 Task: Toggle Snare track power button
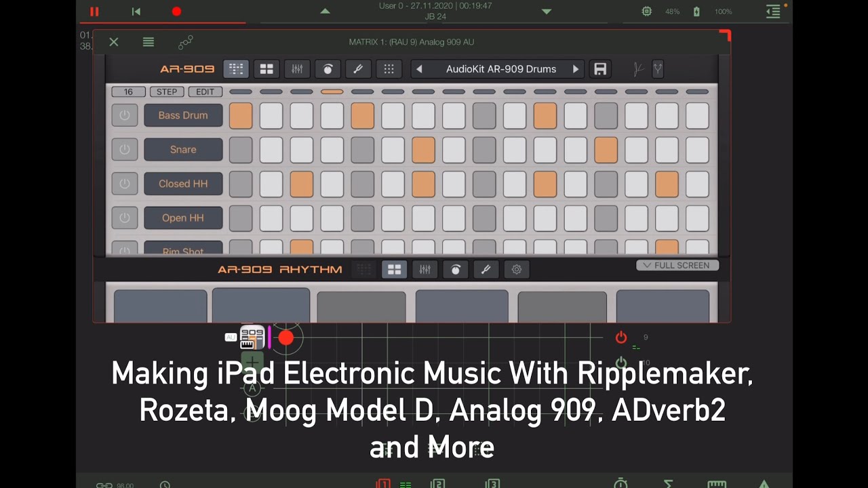tap(124, 149)
